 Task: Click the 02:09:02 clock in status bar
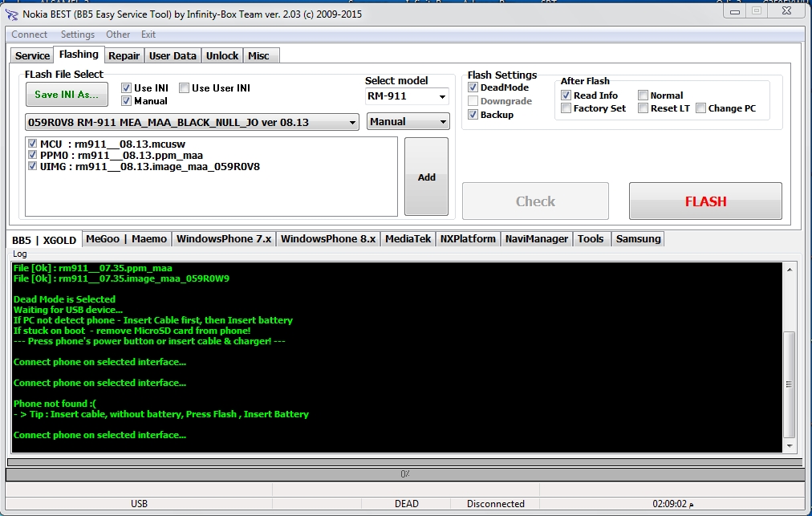click(x=672, y=504)
